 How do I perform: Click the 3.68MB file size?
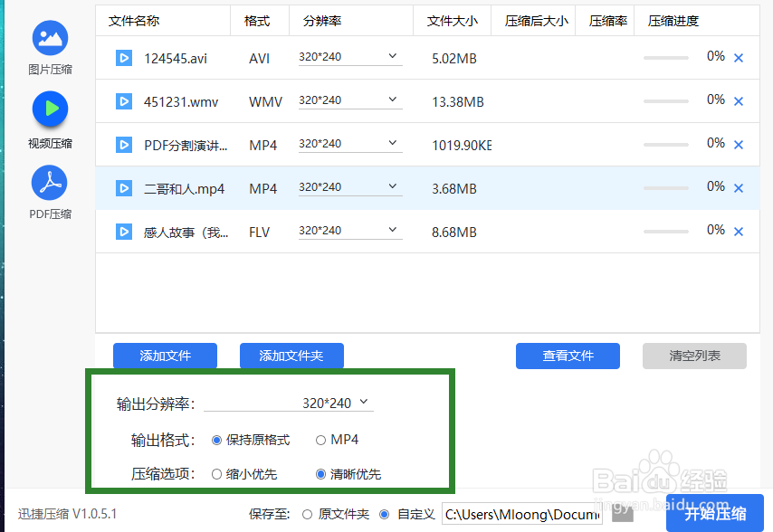pyautogui.click(x=454, y=189)
